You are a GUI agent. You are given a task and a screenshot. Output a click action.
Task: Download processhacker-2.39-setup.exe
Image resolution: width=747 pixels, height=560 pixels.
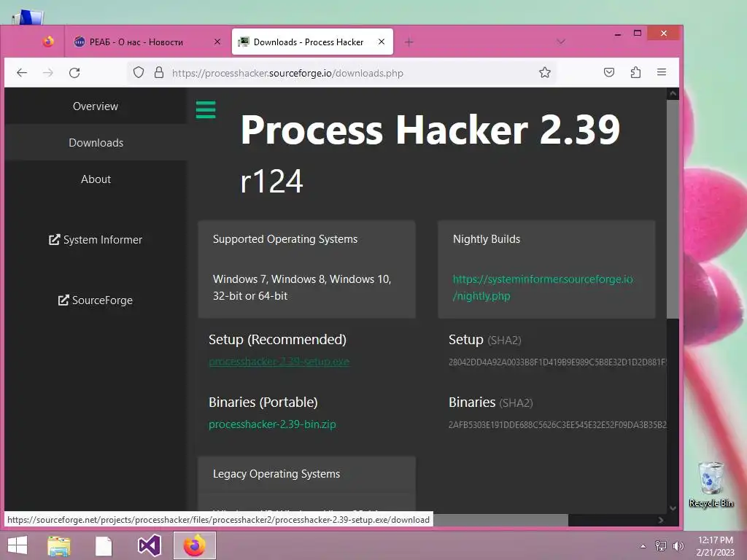279,362
